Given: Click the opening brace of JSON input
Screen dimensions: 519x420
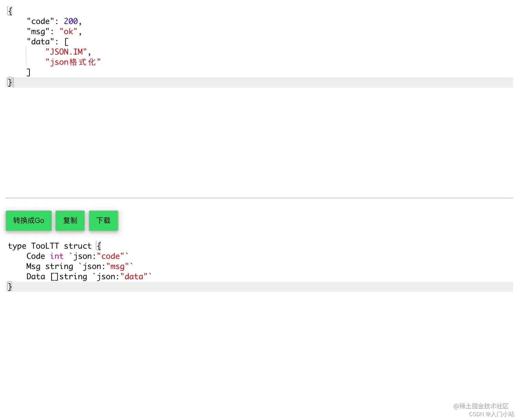Looking at the screenshot, I should pos(10,11).
